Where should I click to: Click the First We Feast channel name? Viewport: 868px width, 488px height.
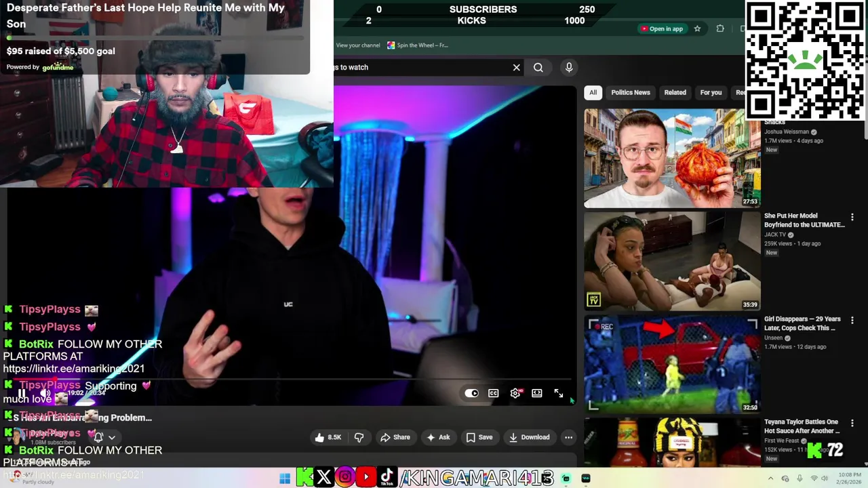pyautogui.click(x=783, y=441)
